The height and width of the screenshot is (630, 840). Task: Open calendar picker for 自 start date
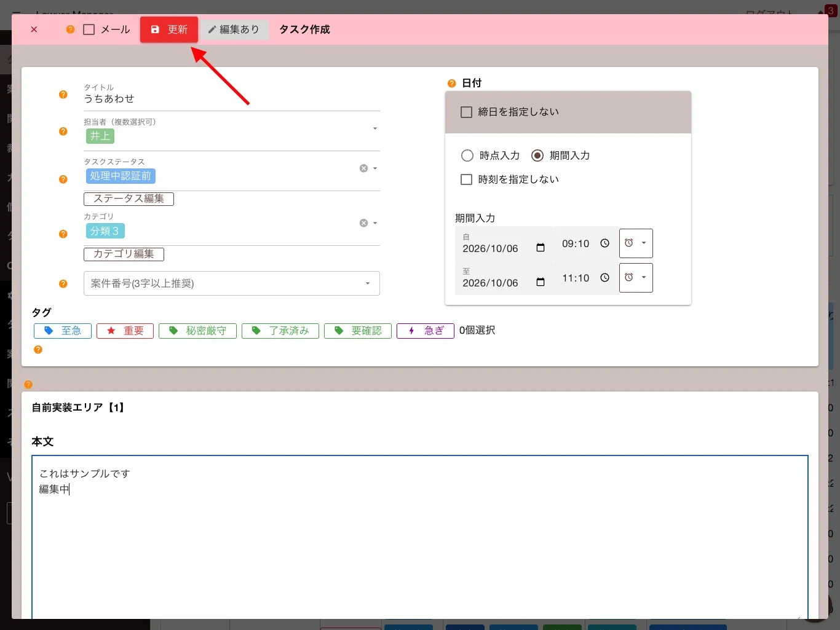(x=541, y=248)
